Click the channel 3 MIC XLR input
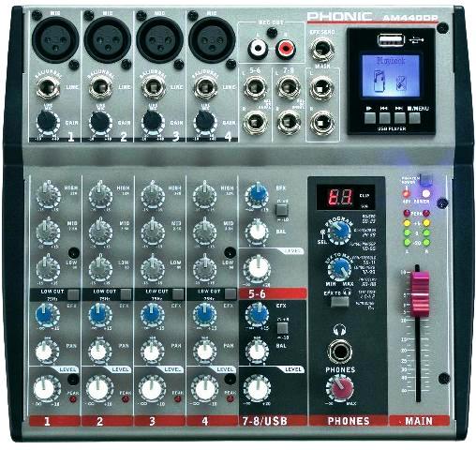Viewport: 476px width, 450px height. (x=159, y=40)
